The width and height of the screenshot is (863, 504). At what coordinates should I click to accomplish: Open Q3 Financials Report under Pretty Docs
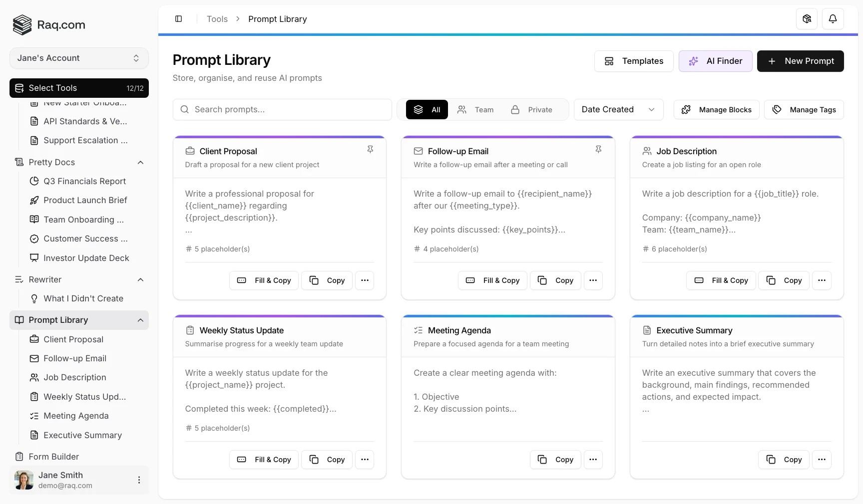pyautogui.click(x=84, y=181)
